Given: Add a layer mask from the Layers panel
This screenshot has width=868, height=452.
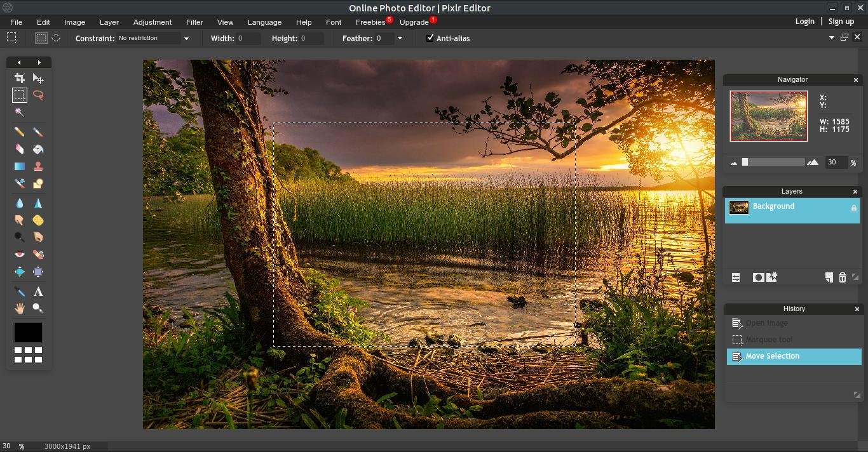Looking at the screenshot, I should point(757,277).
